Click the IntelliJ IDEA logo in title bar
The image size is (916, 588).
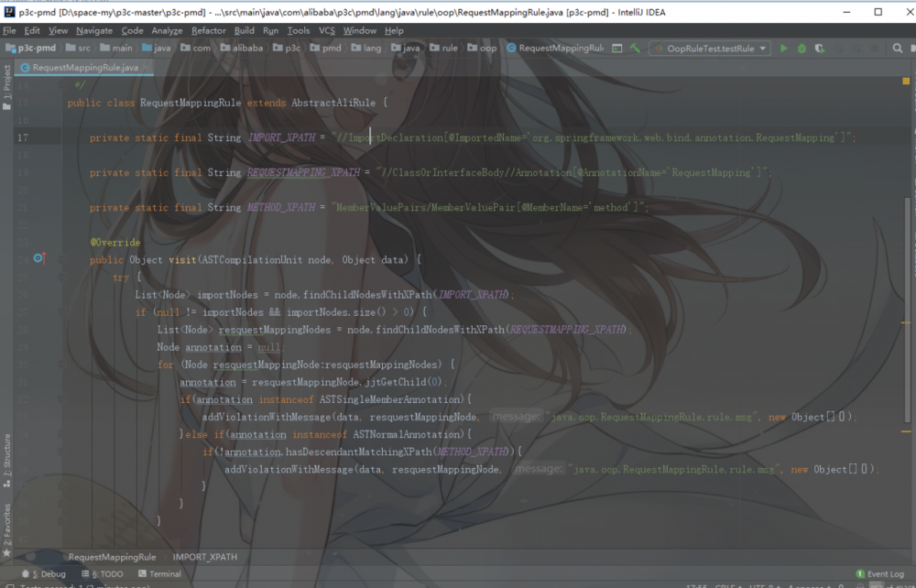tap(9, 12)
